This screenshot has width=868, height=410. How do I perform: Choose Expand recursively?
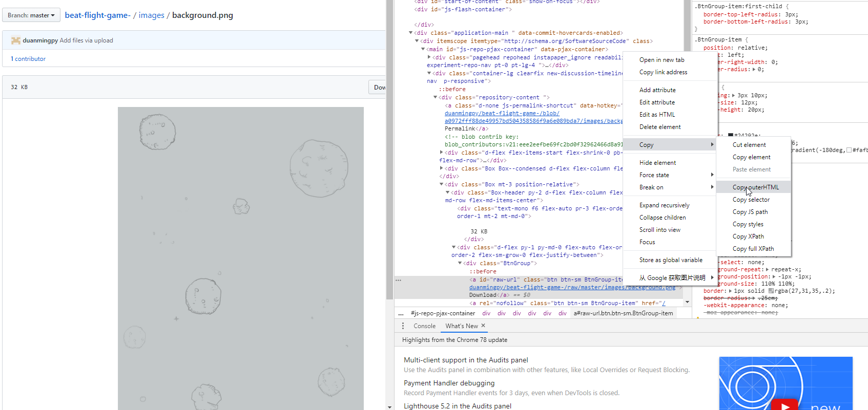click(670, 205)
